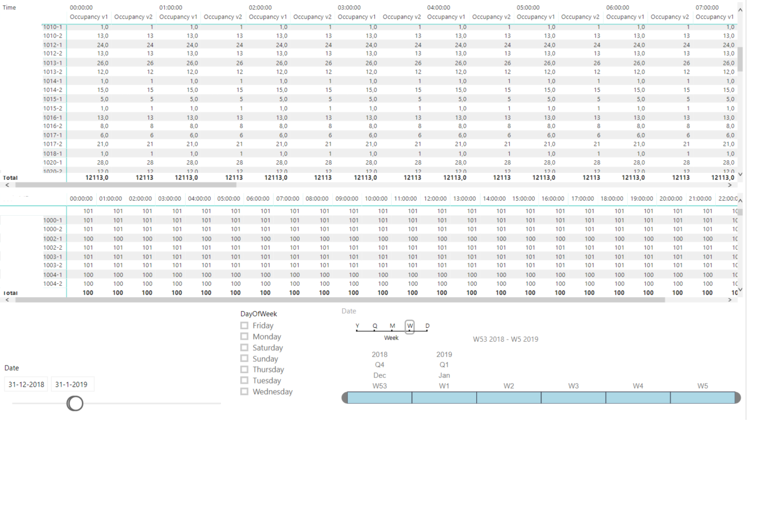The width and height of the screenshot is (780, 532).
Task: Click the DayOfWeek slicer title
Action: click(259, 314)
